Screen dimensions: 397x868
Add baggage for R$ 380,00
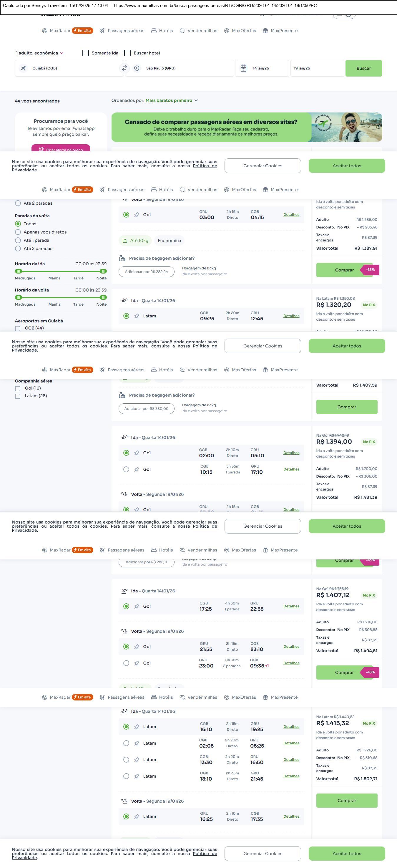146,409
